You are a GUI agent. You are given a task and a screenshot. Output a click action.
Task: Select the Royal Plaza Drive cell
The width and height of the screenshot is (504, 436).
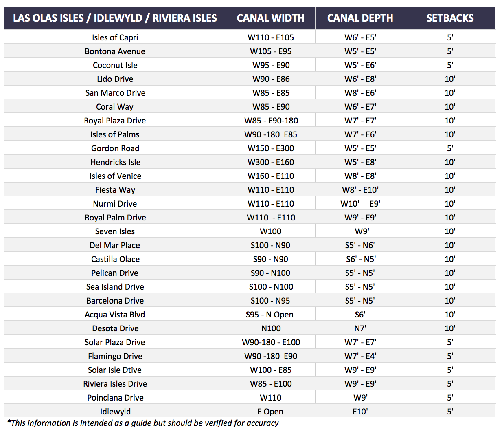tap(115, 121)
